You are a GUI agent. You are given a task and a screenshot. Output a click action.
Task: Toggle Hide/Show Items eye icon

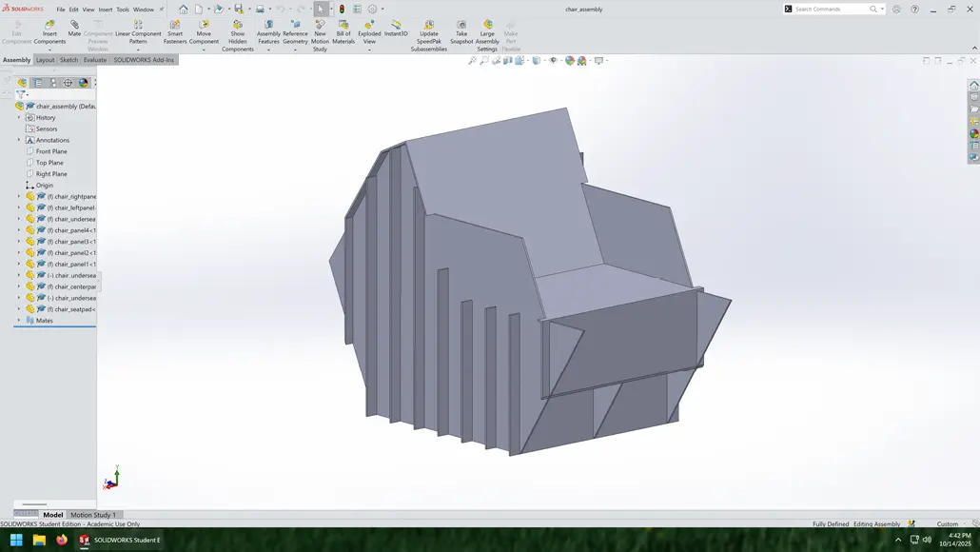pyautogui.click(x=552, y=60)
